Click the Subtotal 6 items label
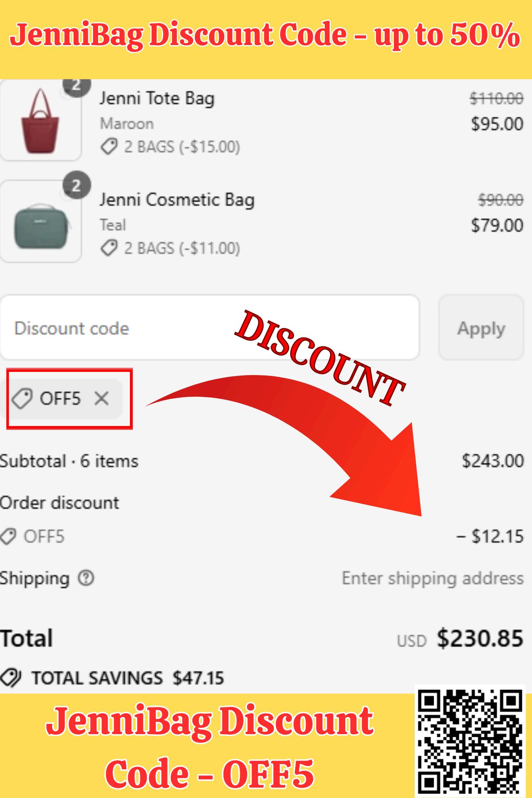The image size is (532, 798). click(x=69, y=461)
